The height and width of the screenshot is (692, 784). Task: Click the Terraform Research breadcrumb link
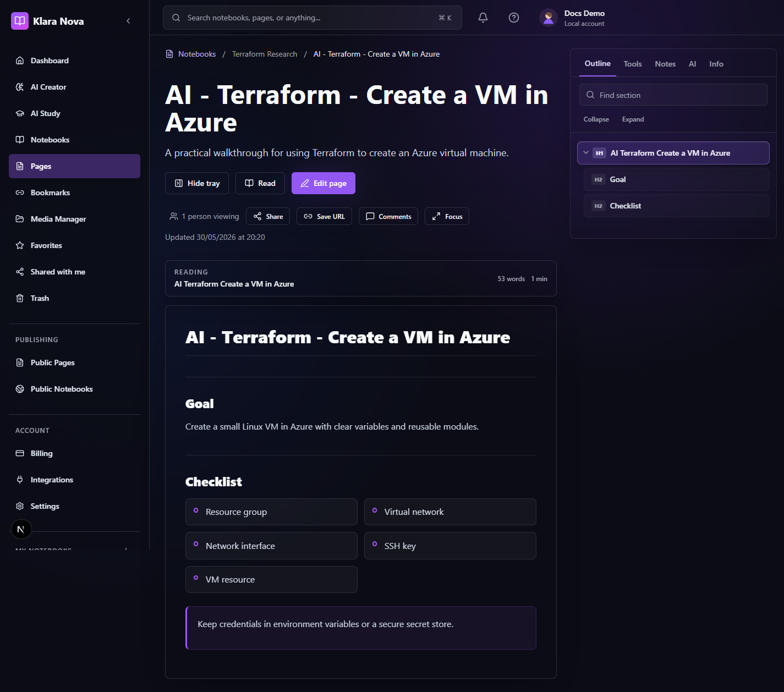(265, 54)
